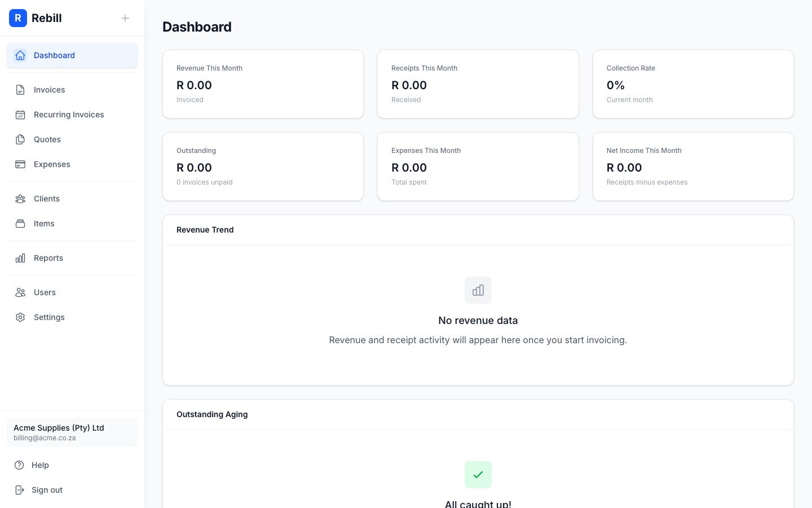Click the Help question mark icon

tap(20, 465)
